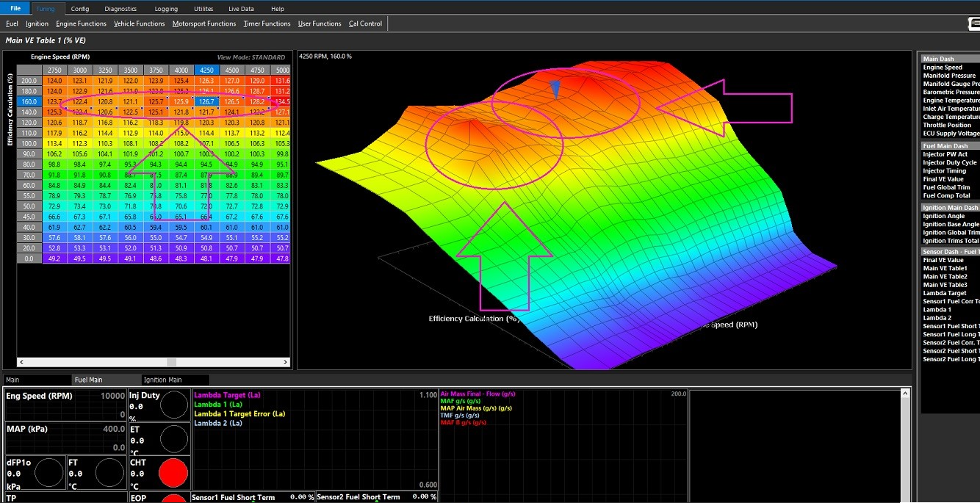Select Main VE Table1 channel
This screenshot has width=980, height=503.
coord(945,268)
